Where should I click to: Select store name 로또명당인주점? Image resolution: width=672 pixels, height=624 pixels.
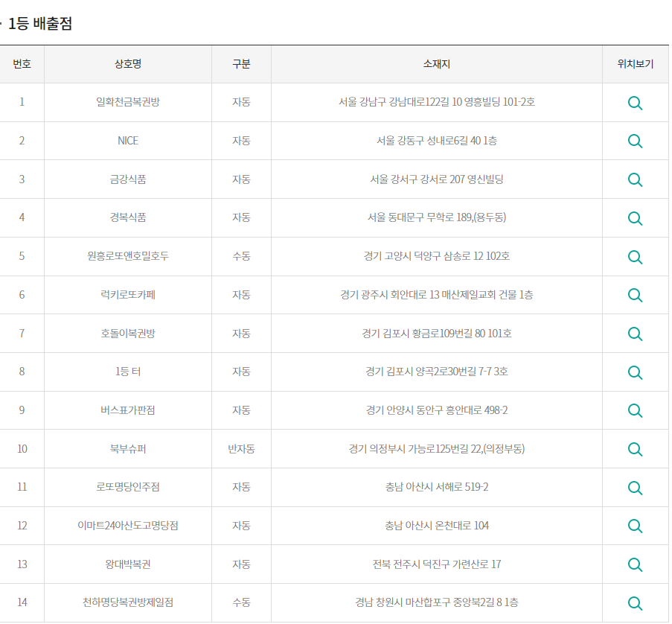pos(128,487)
